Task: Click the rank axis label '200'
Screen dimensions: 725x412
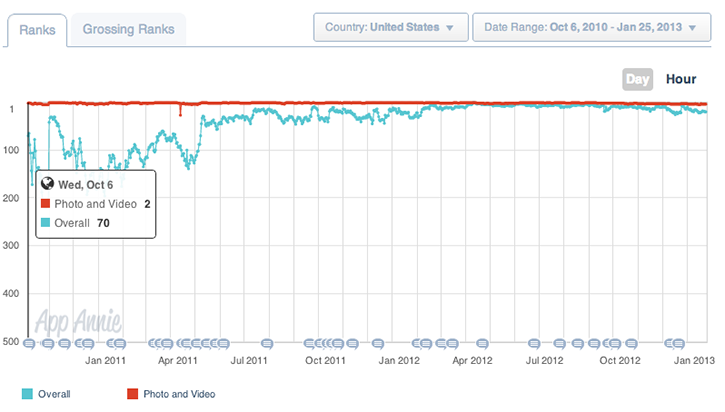Action: 11,198
